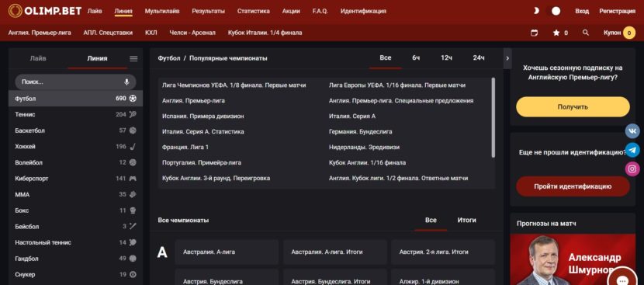This screenshot has height=285, width=644.
Task: Switch to the Лайв sidebar tab
Action: (x=38, y=58)
